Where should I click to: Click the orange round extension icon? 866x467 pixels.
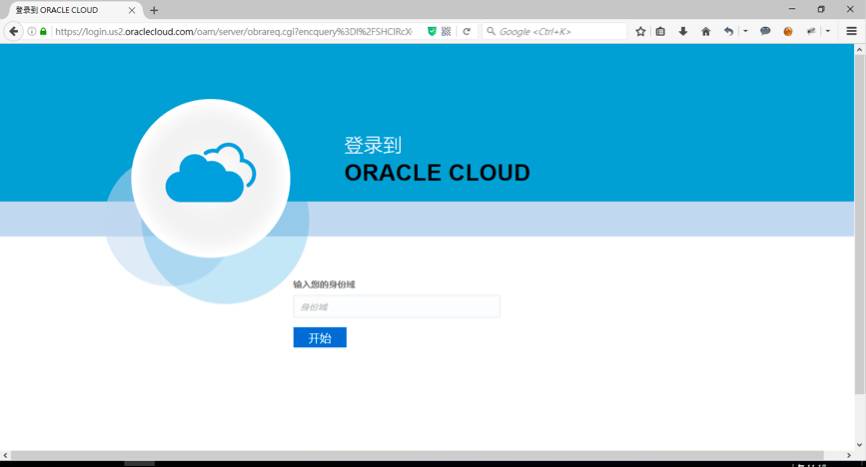(788, 31)
